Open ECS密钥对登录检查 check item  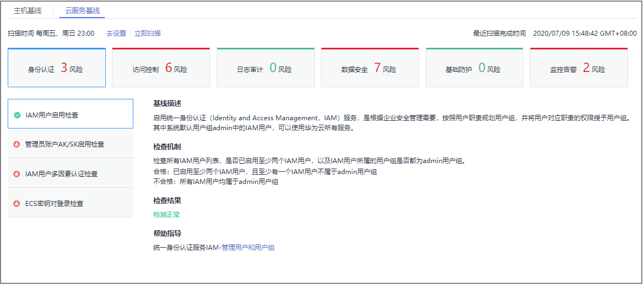pyautogui.click(x=70, y=203)
